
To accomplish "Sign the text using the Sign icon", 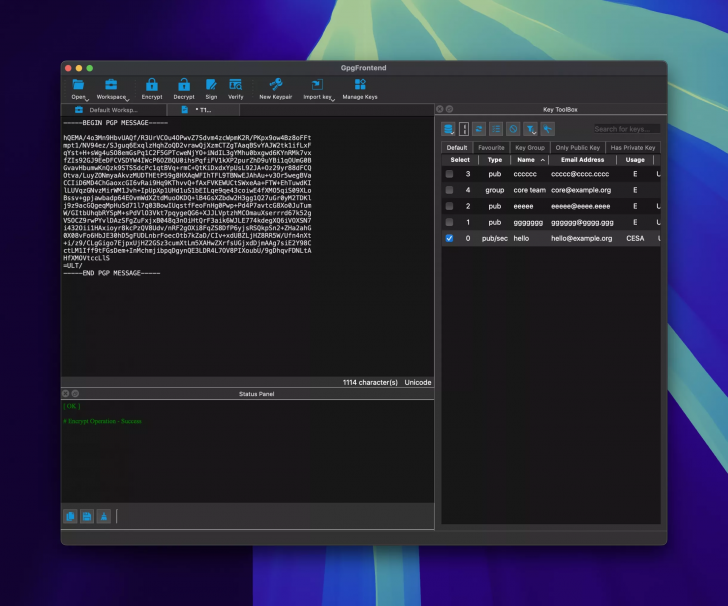I will pyautogui.click(x=211, y=85).
